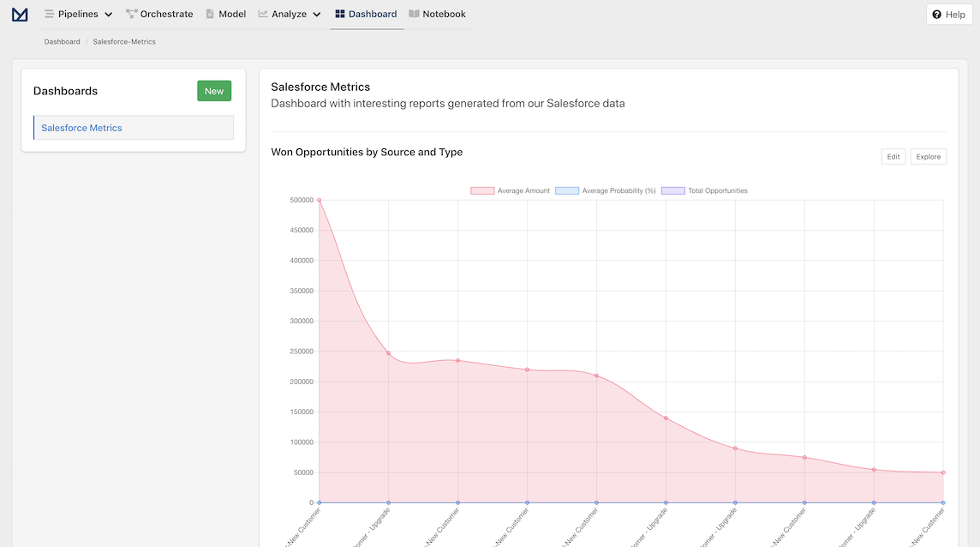The width and height of the screenshot is (980, 547).
Task: Click the 250000 y-axis label
Action: click(302, 352)
